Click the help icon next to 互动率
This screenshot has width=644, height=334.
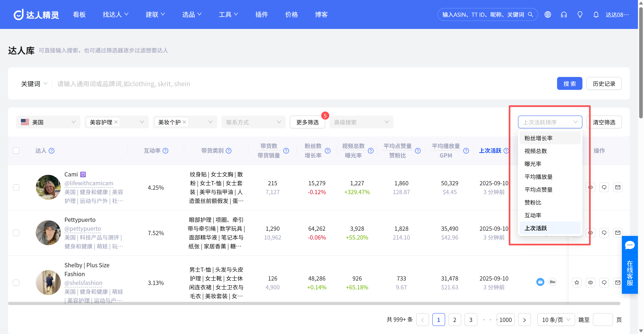pyautogui.click(x=165, y=151)
